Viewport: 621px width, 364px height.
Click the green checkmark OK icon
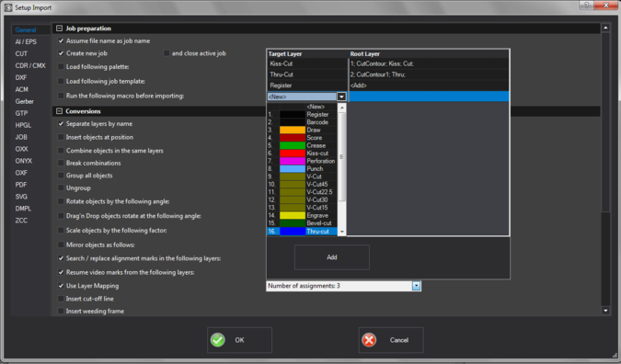(x=217, y=340)
